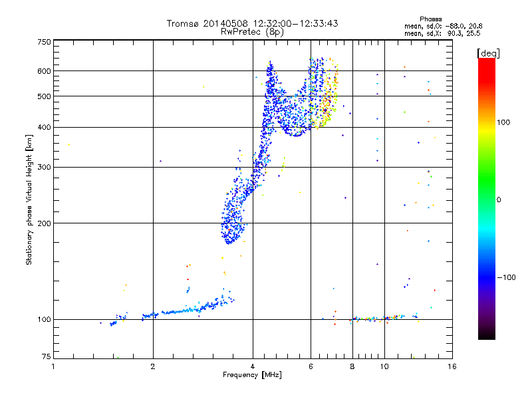Click the '[deg]' colorbar unit label

point(488,53)
